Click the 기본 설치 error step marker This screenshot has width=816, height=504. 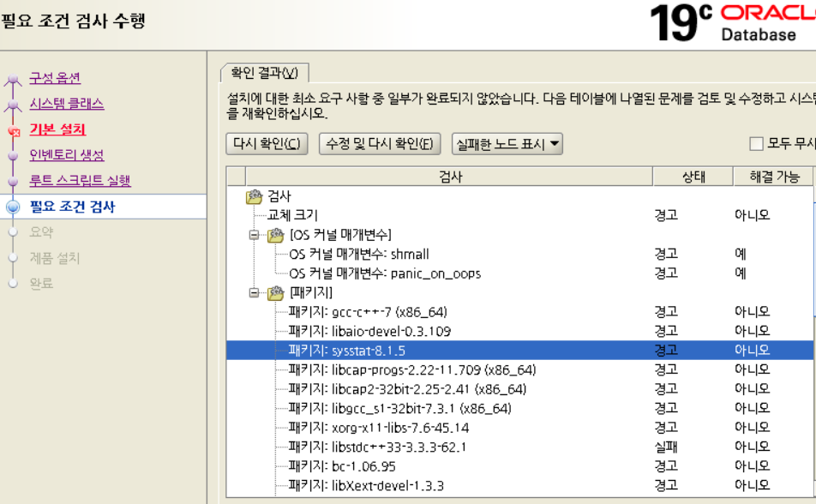pyautogui.click(x=14, y=131)
